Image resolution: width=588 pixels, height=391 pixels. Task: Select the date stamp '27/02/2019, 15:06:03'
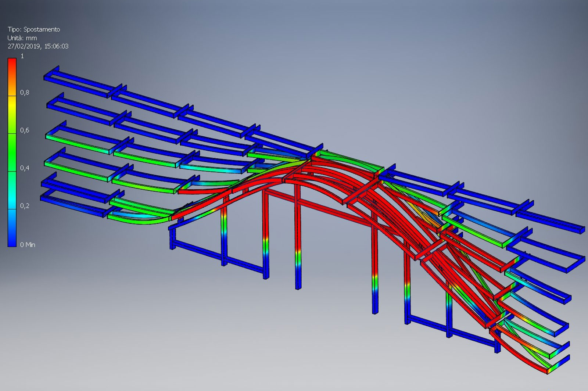tap(38, 46)
